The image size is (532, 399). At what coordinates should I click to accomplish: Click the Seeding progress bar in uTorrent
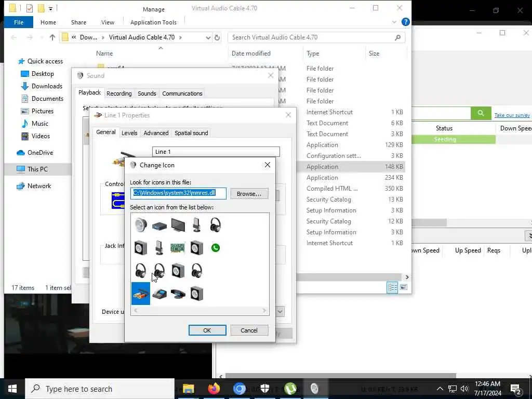(x=453, y=139)
